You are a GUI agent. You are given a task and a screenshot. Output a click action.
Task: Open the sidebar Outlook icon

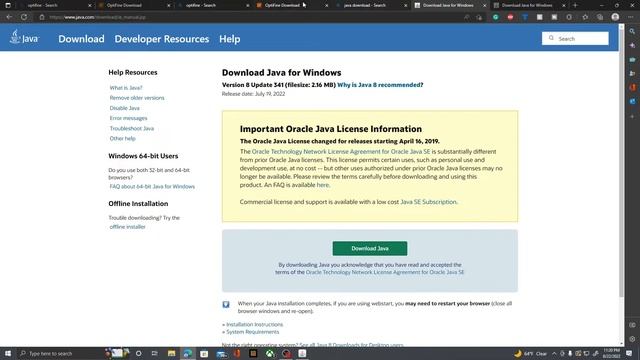632,101
